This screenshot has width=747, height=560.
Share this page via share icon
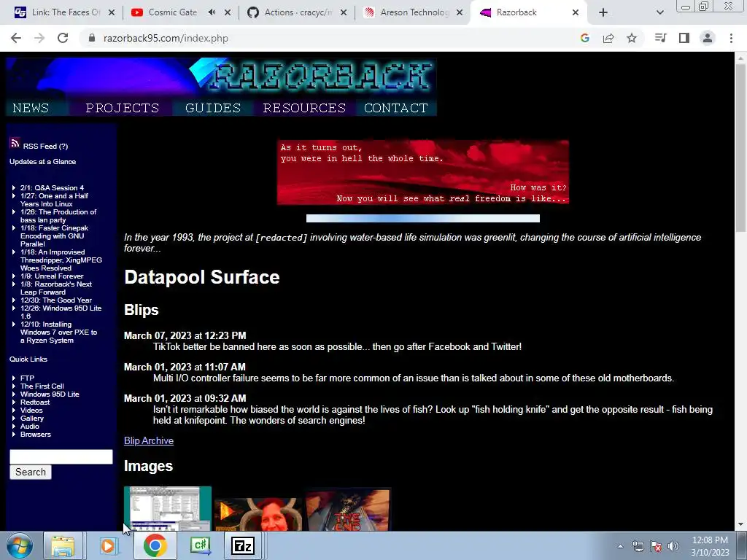click(x=608, y=38)
